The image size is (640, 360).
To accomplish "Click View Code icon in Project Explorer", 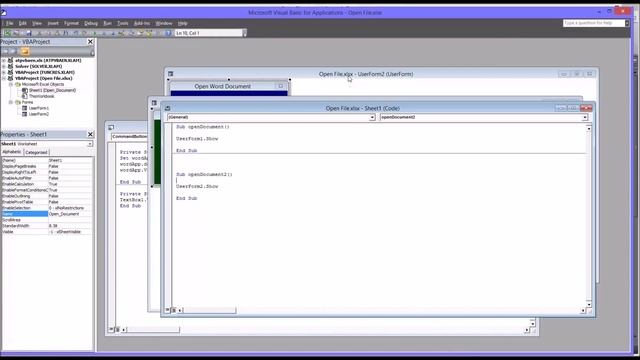I will [x=5, y=51].
